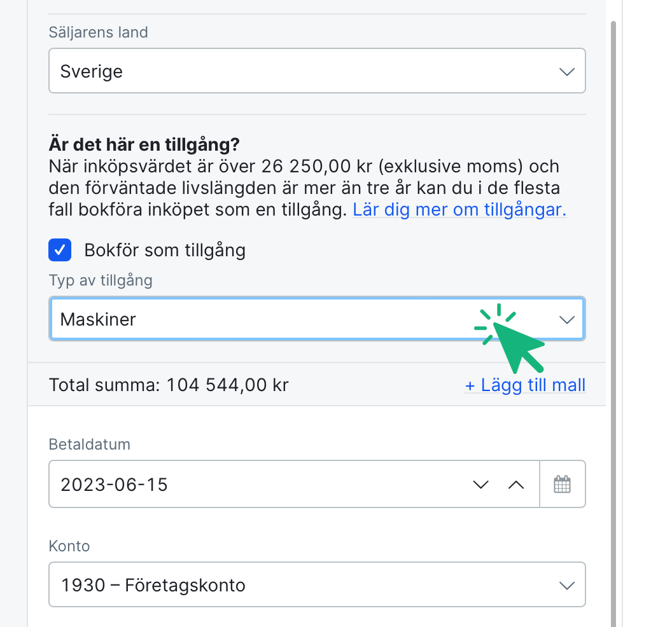Viewport: 672px width, 627px height.
Task: Open the Säljarens land dropdown showing Sverige
Action: [317, 71]
